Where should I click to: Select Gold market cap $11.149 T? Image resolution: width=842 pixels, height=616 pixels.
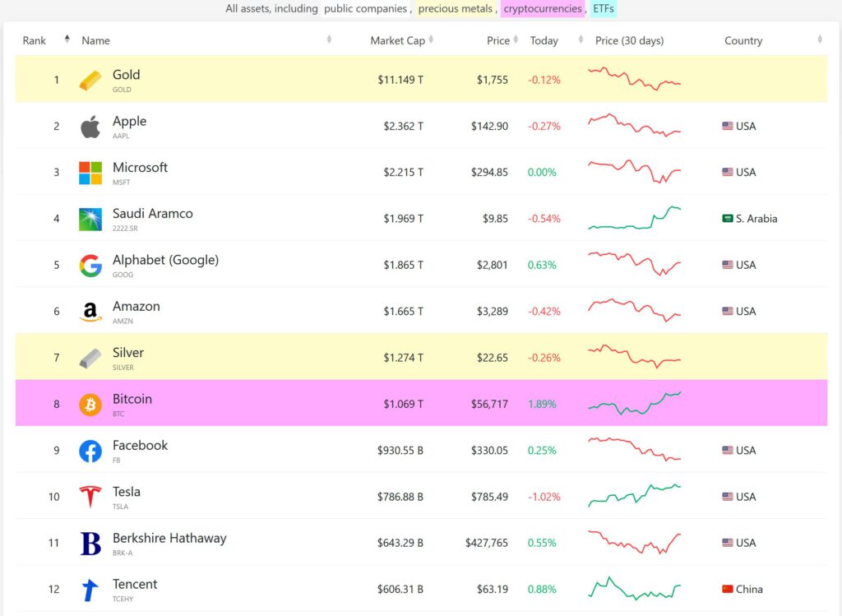[x=400, y=80]
